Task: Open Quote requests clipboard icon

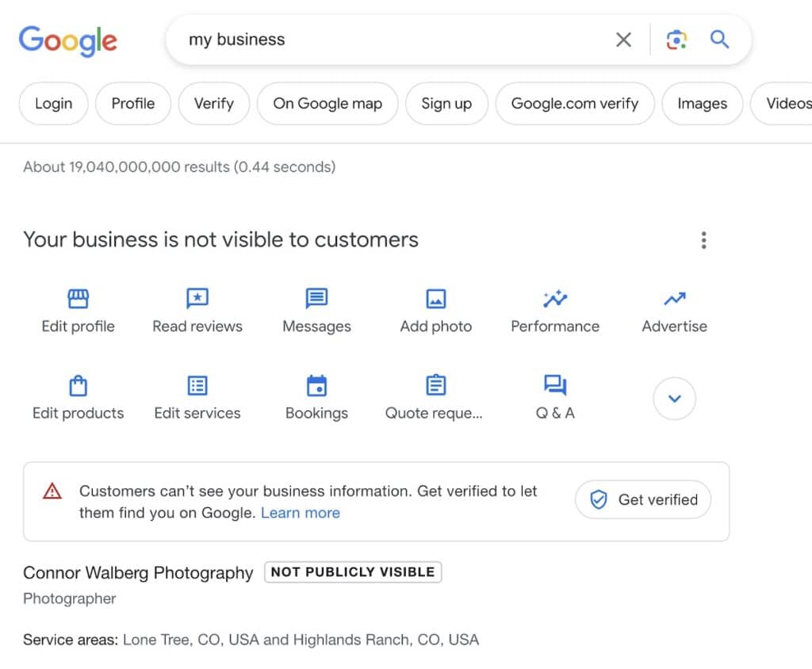Action: point(435,386)
